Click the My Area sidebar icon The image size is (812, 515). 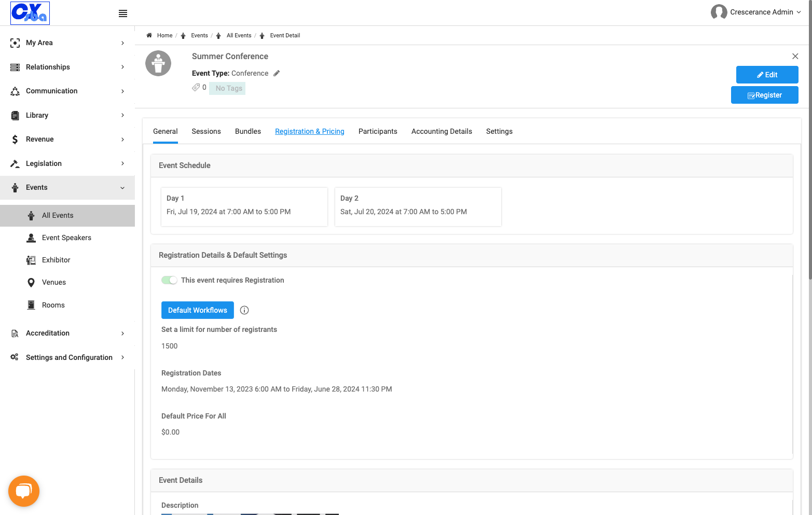[15, 43]
